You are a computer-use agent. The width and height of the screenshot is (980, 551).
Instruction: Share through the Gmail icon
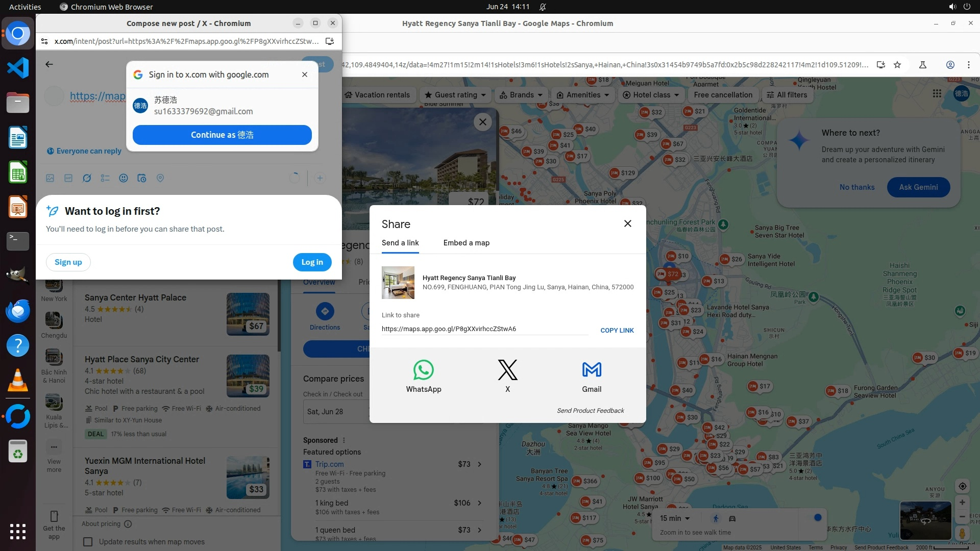coord(592,370)
